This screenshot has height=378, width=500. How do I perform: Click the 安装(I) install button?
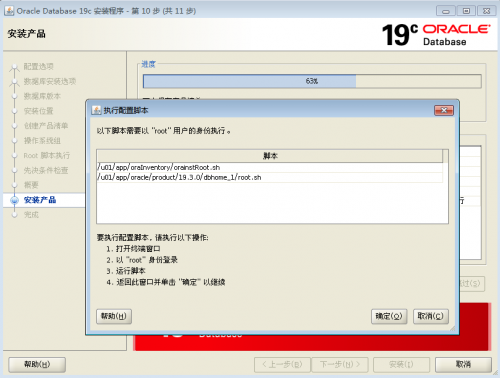pyautogui.click(x=401, y=364)
